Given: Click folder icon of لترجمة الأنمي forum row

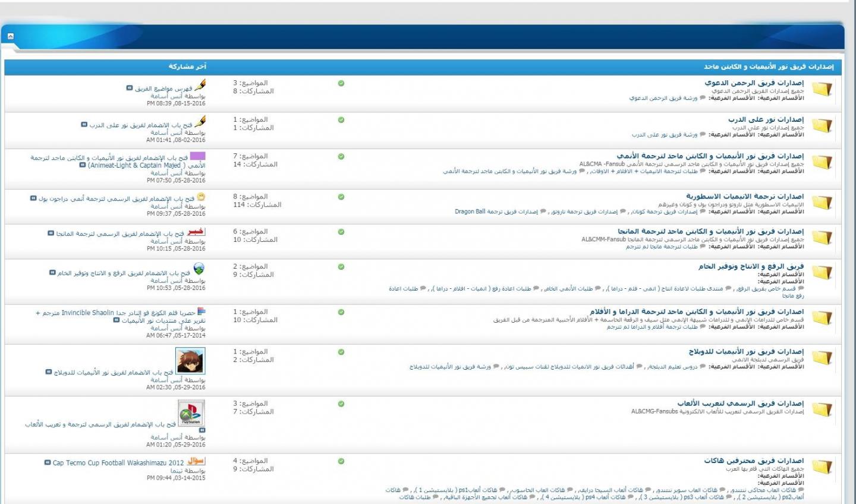Looking at the screenshot, I should coord(822,162).
